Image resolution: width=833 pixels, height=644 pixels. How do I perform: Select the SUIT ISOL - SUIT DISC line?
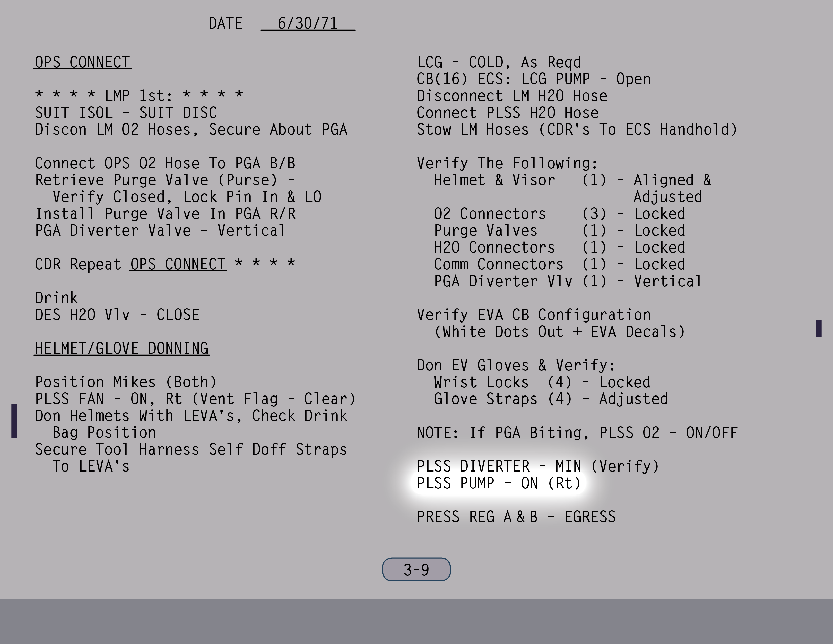[x=126, y=113]
